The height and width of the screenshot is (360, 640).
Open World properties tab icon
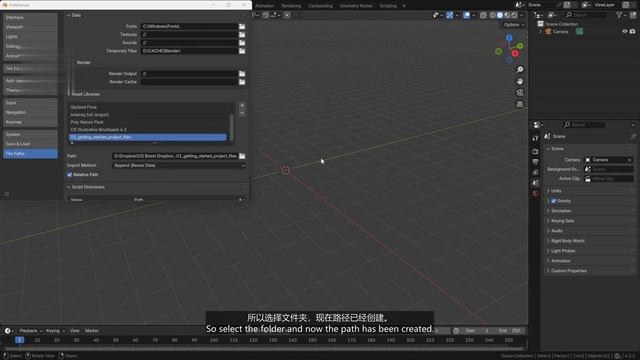point(535,193)
